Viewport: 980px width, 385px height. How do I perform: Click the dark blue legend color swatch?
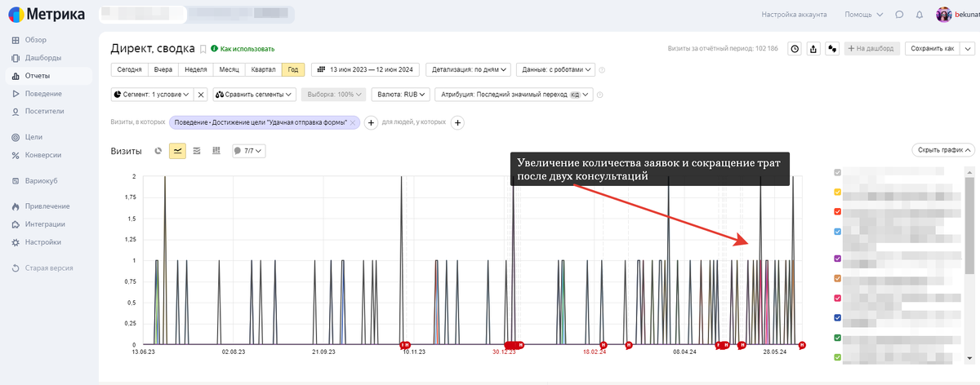click(x=837, y=317)
